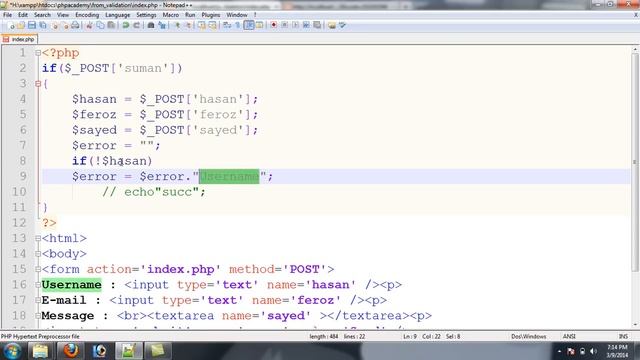The width and height of the screenshot is (640, 360).
Task: Open the Search menu
Action: point(42,15)
